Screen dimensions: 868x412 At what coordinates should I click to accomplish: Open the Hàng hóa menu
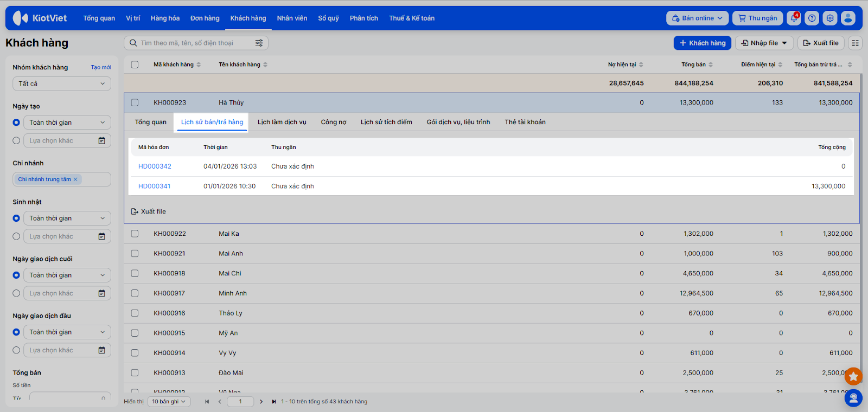(x=165, y=18)
